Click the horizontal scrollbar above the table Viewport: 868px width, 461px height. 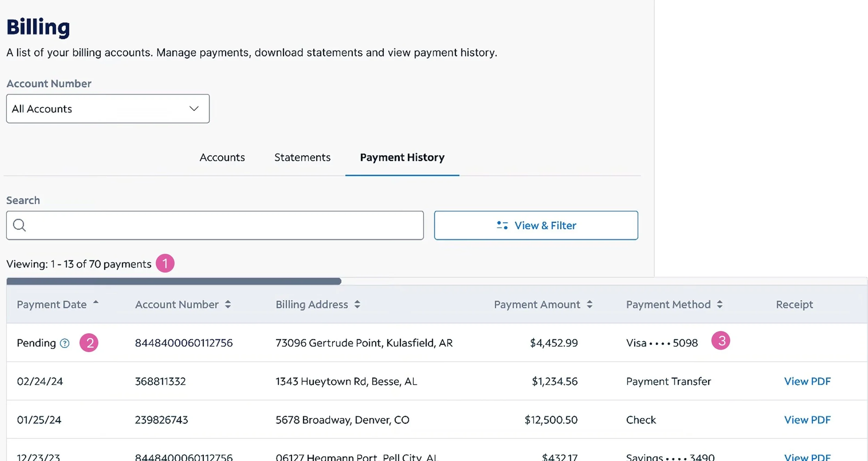pos(174,281)
